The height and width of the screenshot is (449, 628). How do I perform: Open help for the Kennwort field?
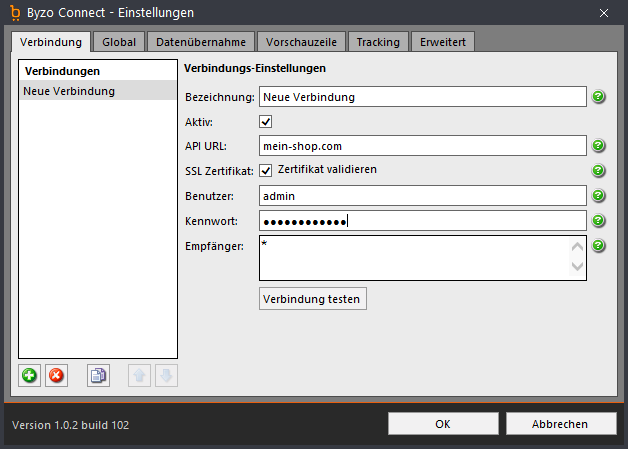click(598, 220)
